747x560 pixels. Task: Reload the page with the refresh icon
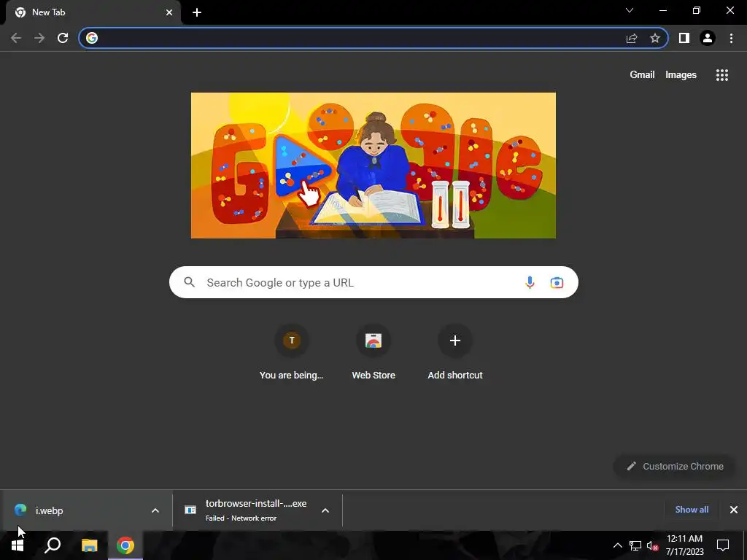pos(63,38)
